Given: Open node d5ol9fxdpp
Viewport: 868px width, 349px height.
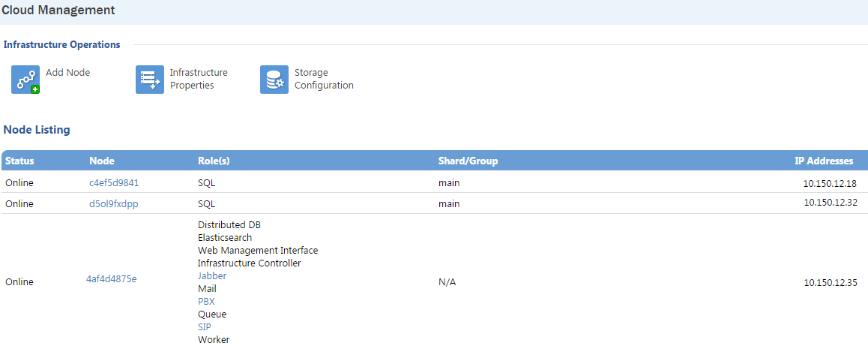Looking at the screenshot, I should (113, 204).
